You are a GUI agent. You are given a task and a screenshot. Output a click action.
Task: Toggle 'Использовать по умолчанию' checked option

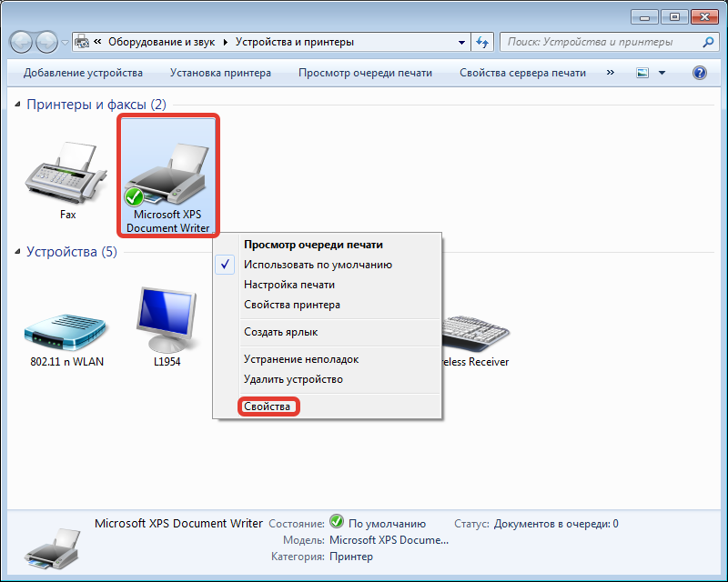(x=318, y=265)
